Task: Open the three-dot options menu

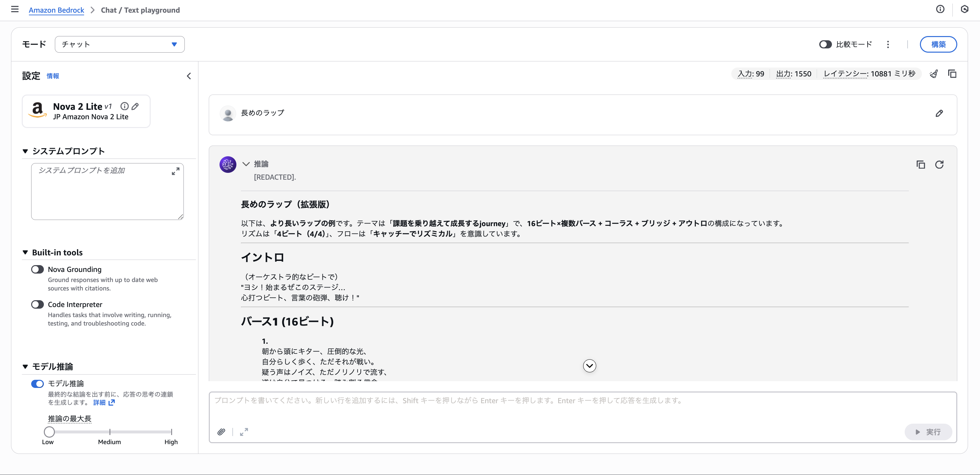Action: pyautogui.click(x=888, y=44)
